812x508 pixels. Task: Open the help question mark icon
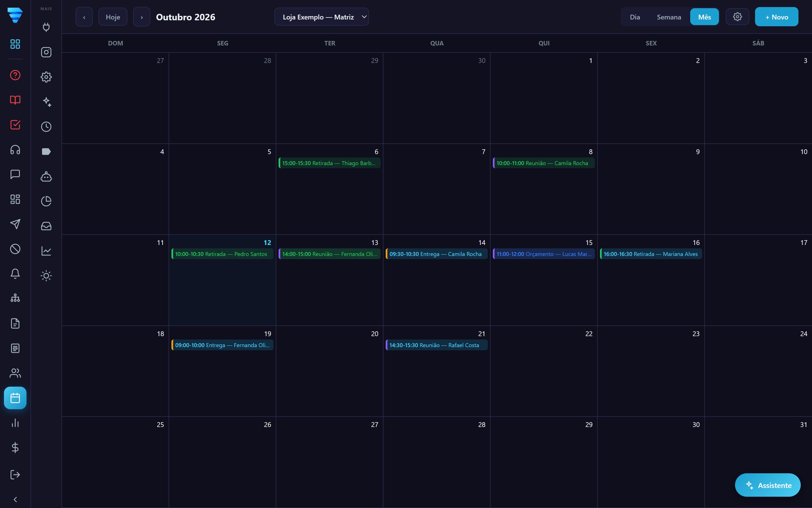[15, 75]
